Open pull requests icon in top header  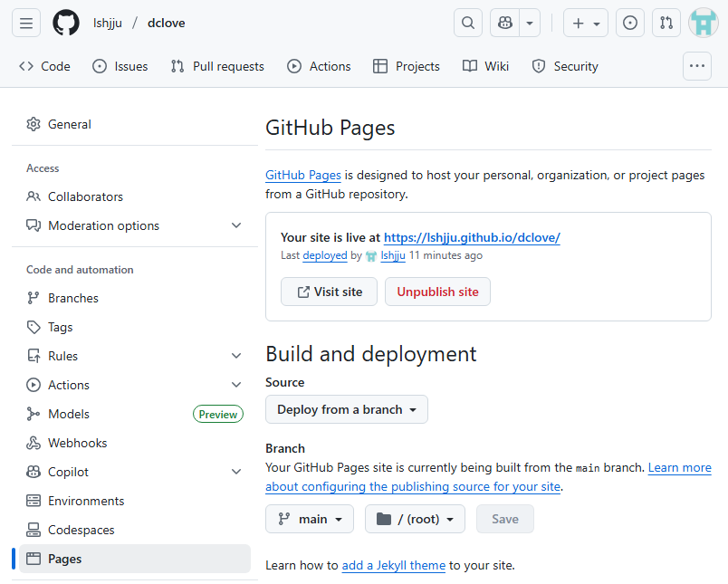click(666, 23)
